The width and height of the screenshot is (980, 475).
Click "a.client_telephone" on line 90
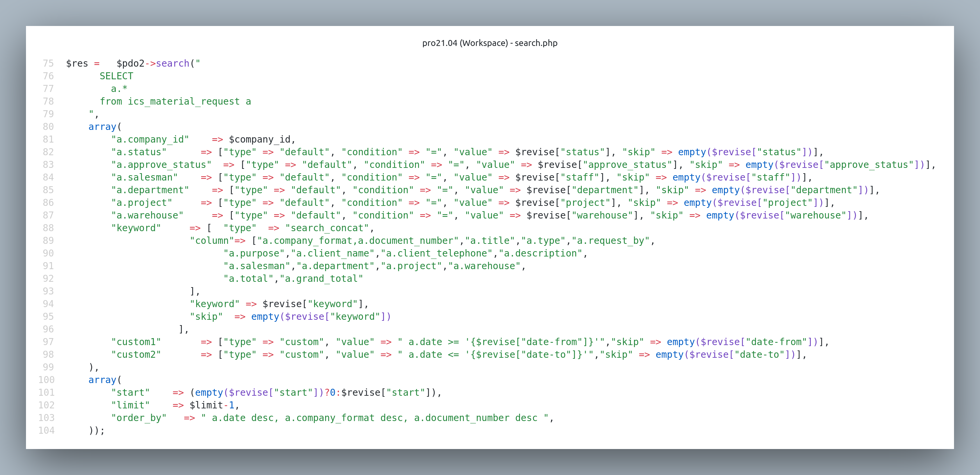[437, 253]
